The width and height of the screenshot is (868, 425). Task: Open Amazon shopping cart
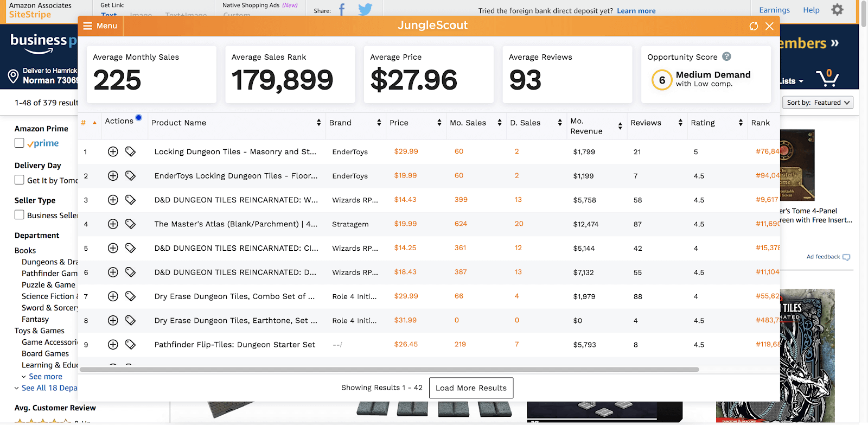pos(827,78)
